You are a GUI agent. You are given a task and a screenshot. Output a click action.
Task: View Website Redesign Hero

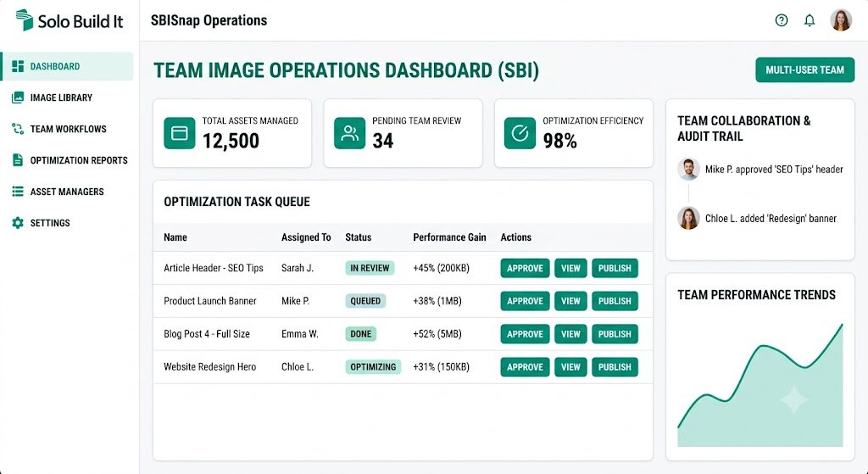point(570,366)
